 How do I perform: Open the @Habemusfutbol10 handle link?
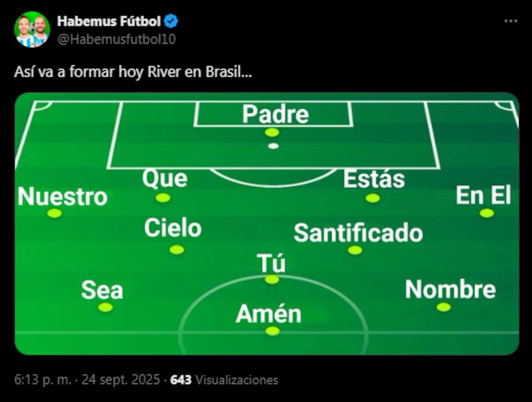point(116,39)
